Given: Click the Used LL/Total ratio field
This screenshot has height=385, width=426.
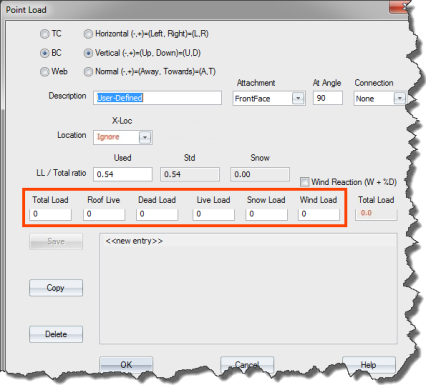Looking at the screenshot, I should [123, 174].
